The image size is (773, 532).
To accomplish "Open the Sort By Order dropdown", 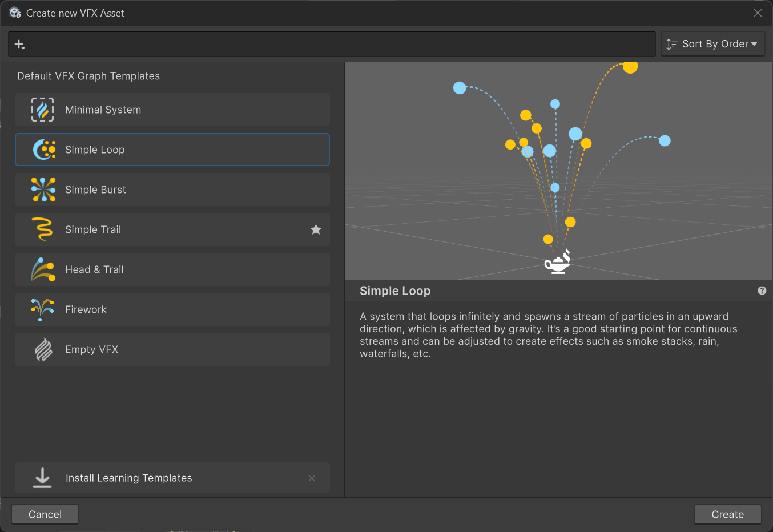I will tap(712, 44).
